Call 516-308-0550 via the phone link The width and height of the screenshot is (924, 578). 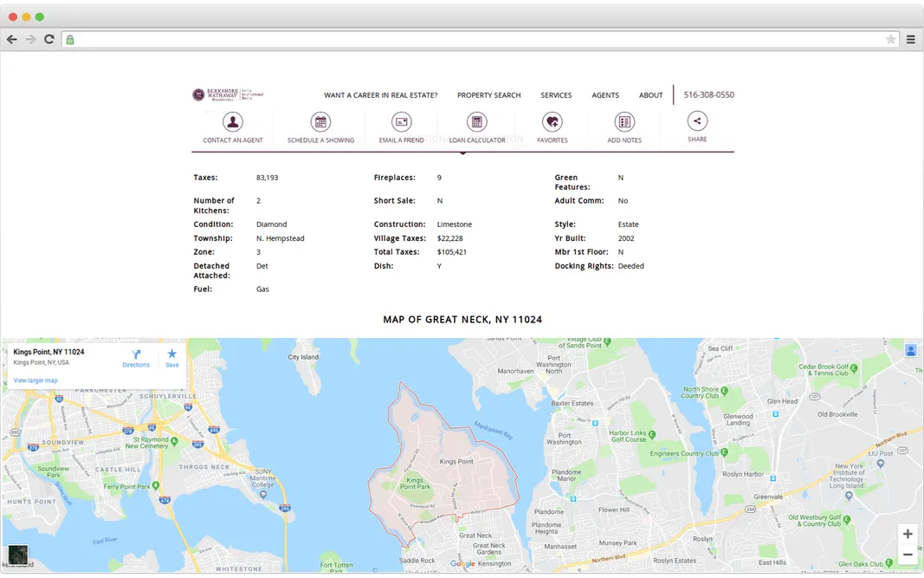(x=709, y=94)
